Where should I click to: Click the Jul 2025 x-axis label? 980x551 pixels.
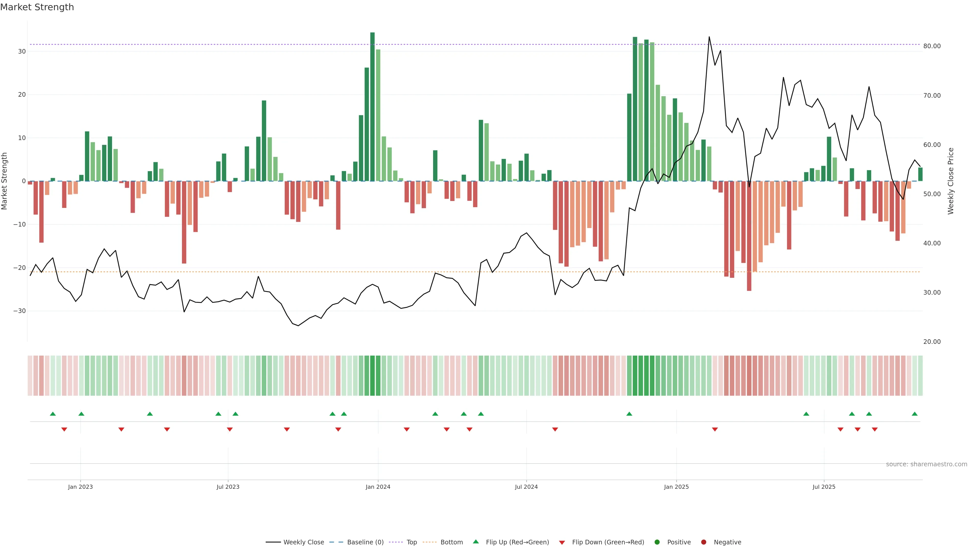point(824,487)
